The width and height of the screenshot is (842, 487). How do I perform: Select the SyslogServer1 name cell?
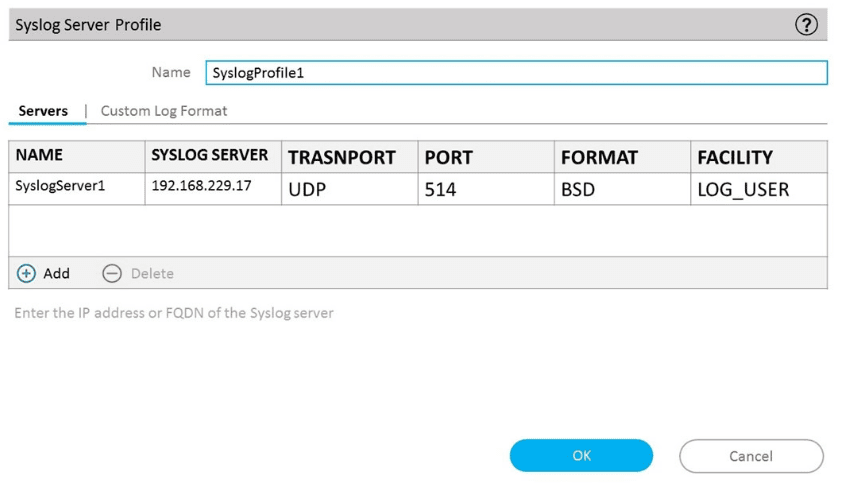click(x=76, y=188)
